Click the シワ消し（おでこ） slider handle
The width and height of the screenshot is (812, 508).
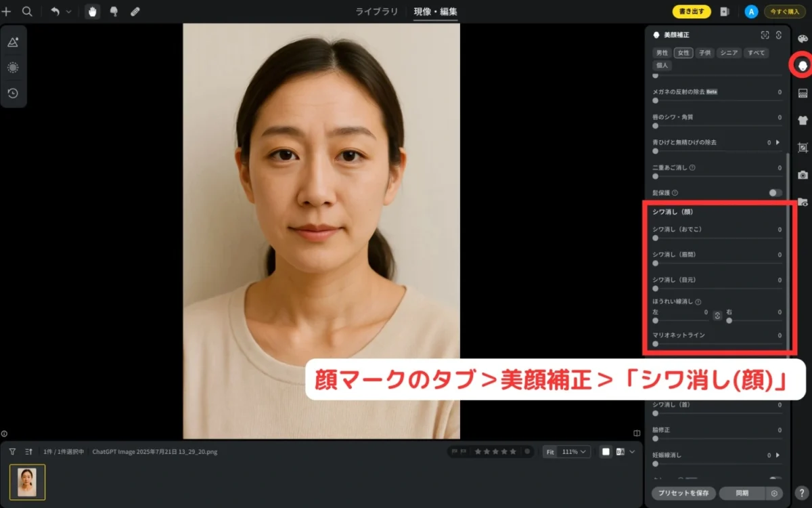[655, 238]
